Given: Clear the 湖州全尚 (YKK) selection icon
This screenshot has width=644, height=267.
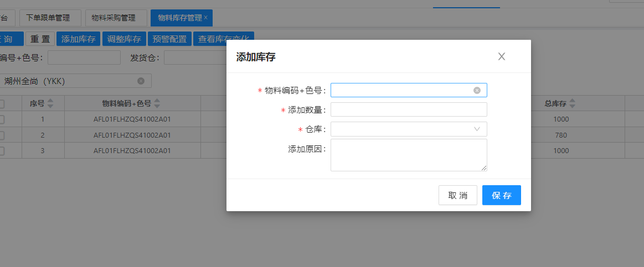Looking at the screenshot, I should pos(141,81).
